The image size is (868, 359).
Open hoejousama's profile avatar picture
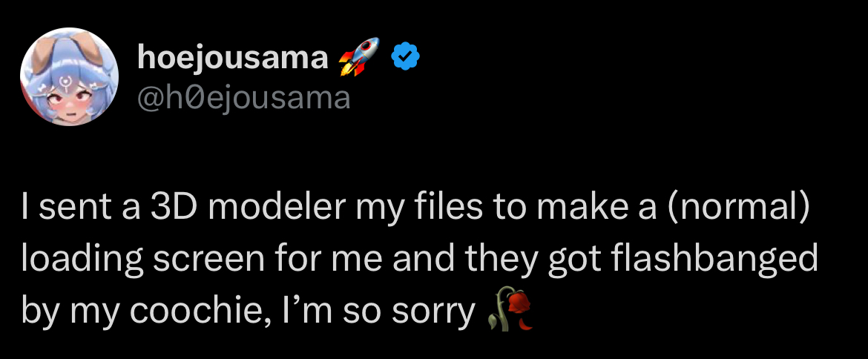pyautogui.click(x=68, y=79)
